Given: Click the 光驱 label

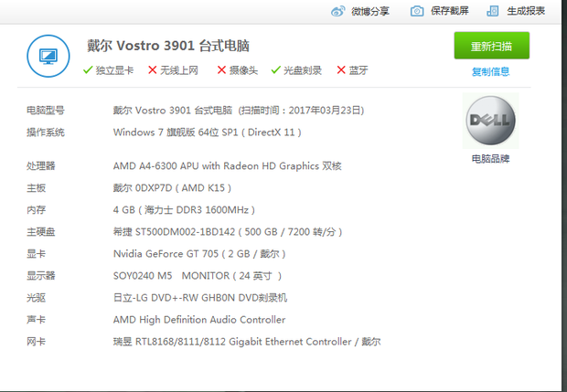Looking at the screenshot, I should [37, 298].
